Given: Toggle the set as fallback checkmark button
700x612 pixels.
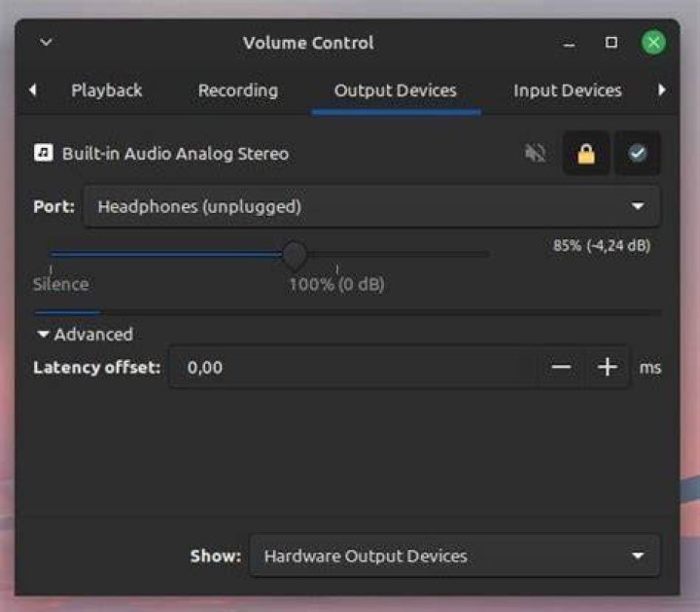Looking at the screenshot, I should pyautogui.click(x=638, y=153).
